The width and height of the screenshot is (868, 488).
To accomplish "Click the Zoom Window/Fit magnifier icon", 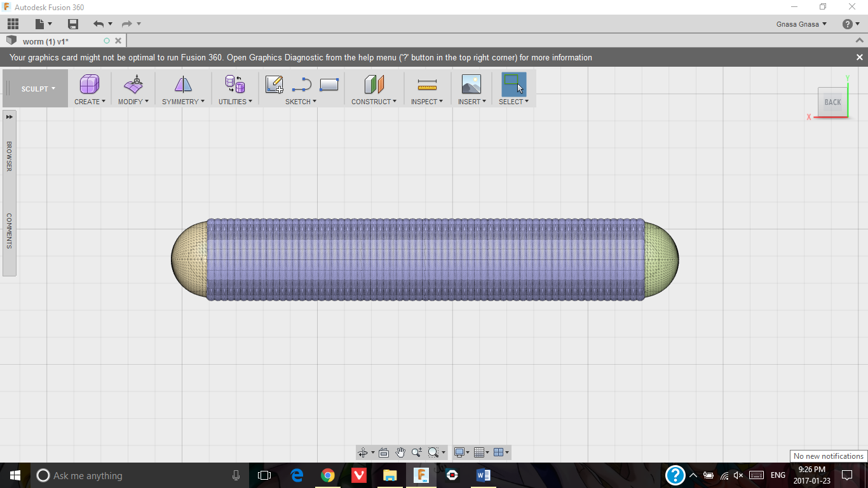I will pos(433,452).
